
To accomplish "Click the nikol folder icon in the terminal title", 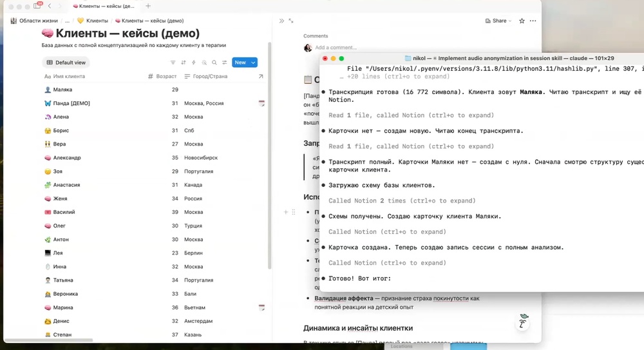I will [x=408, y=59].
